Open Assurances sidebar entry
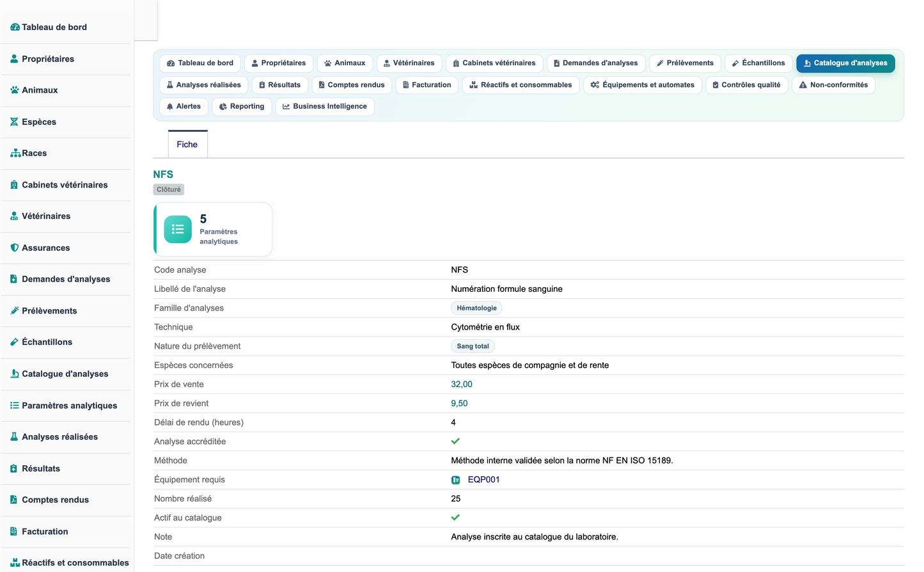Screen dimensions: 924x572 (x=40, y=248)
